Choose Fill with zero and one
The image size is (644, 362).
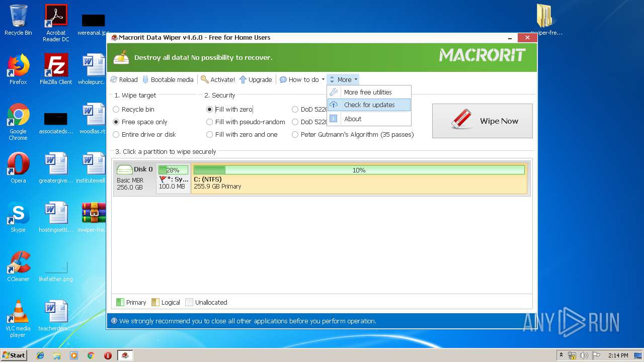click(x=242, y=134)
